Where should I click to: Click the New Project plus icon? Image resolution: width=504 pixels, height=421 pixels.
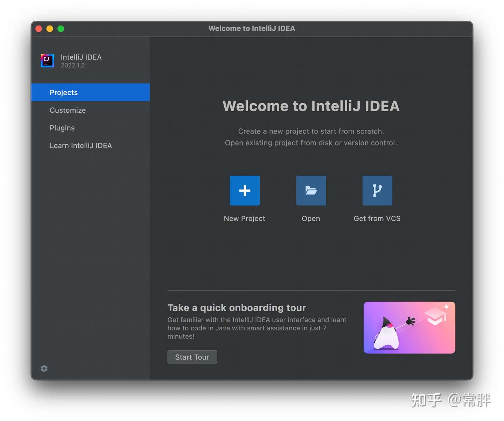point(245,190)
